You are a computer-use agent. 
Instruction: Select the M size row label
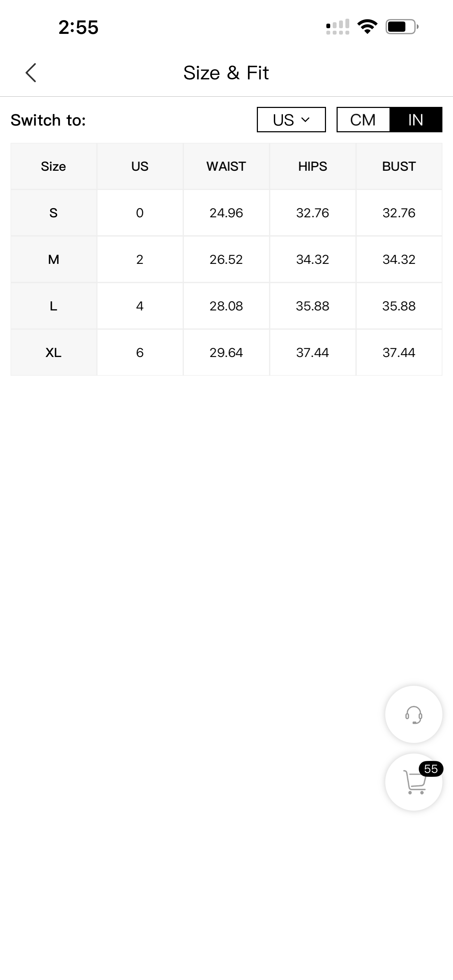(54, 259)
